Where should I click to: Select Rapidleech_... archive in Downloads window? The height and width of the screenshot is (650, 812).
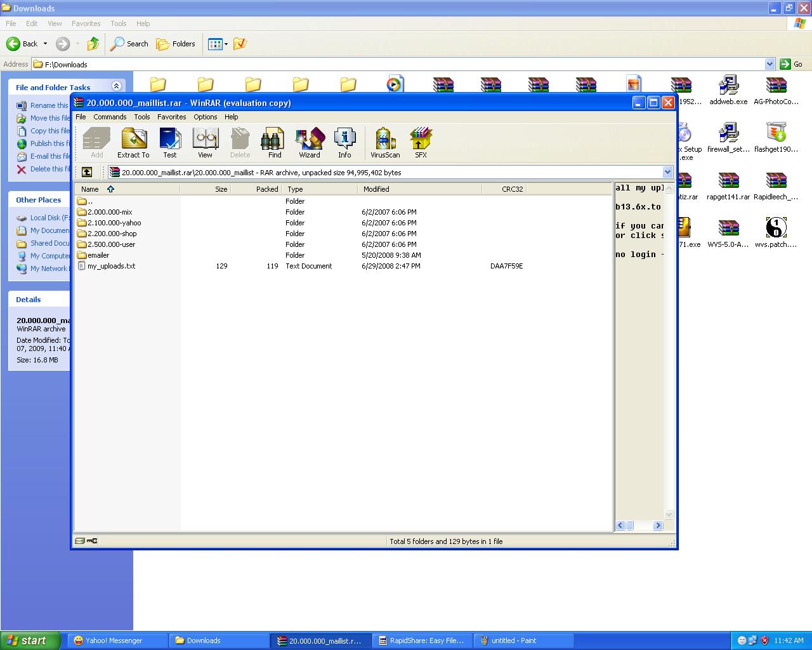776,186
